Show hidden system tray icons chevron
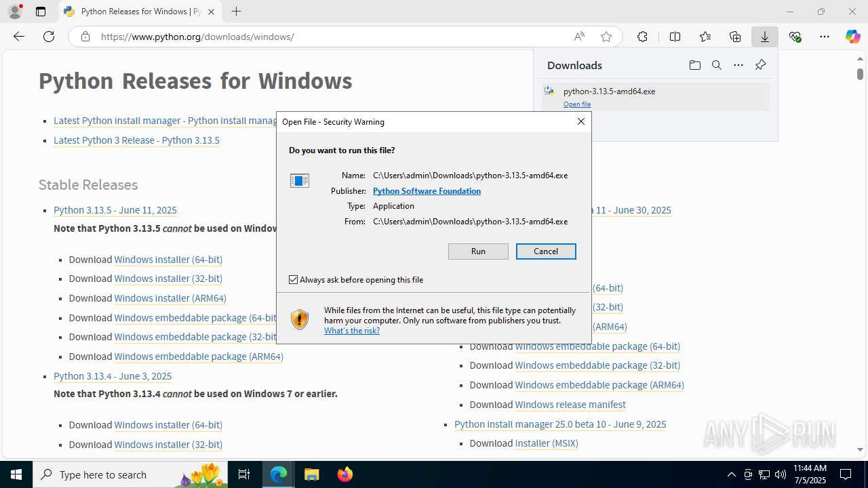 731,474
